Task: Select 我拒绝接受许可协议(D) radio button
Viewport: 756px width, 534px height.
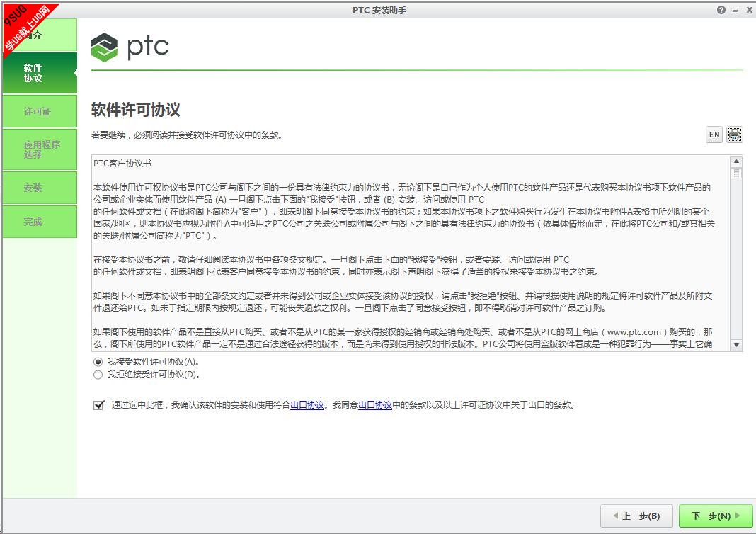Action: (98, 375)
